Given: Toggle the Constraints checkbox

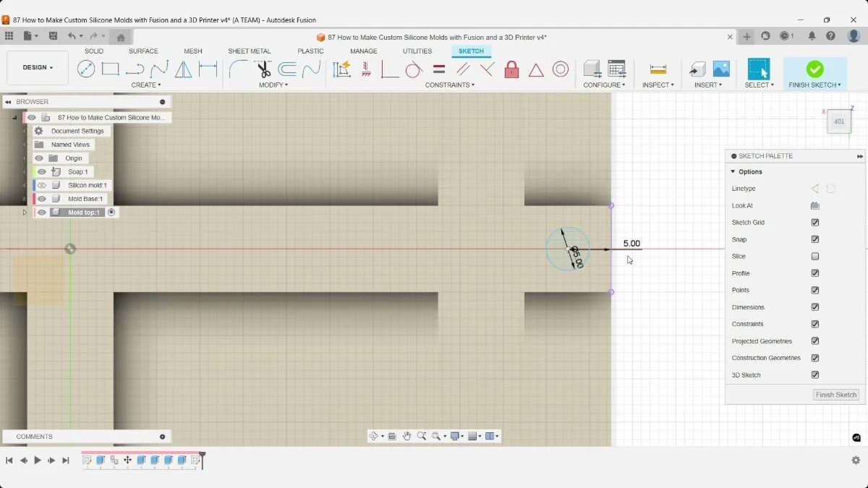Looking at the screenshot, I should (815, 324).
